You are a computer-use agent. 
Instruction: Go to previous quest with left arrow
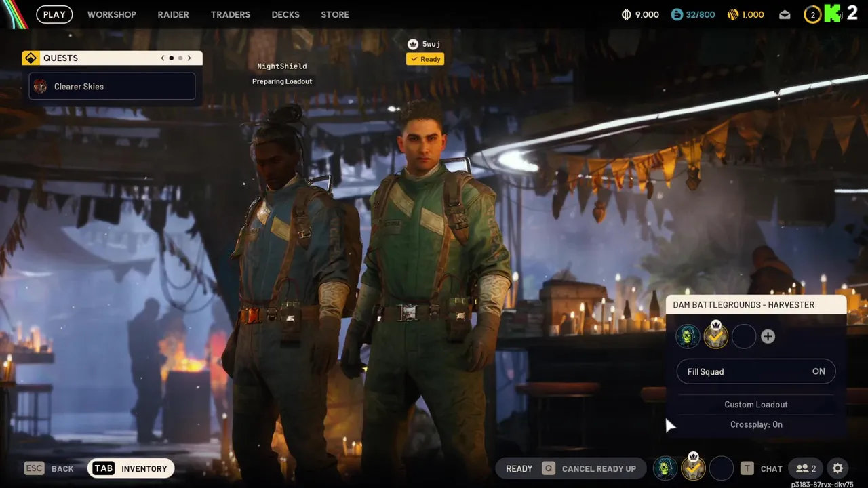(163, 58)
